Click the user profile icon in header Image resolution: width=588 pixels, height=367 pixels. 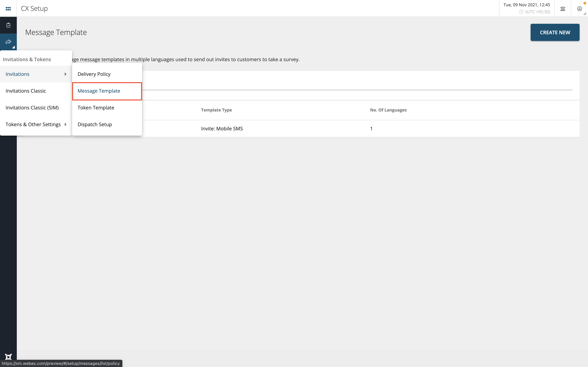point(580,8)
